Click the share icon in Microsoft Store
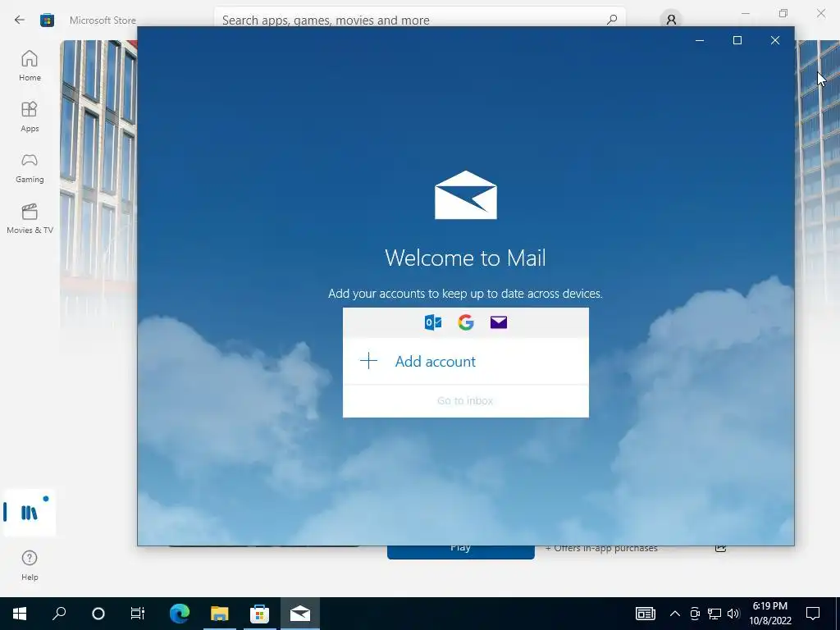Viewport: 840px width, 630px height. pos(720,548)
